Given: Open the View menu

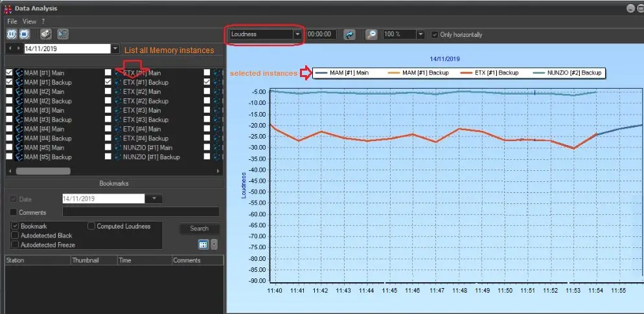Looking at the screenshot, I should pos(29,21).
